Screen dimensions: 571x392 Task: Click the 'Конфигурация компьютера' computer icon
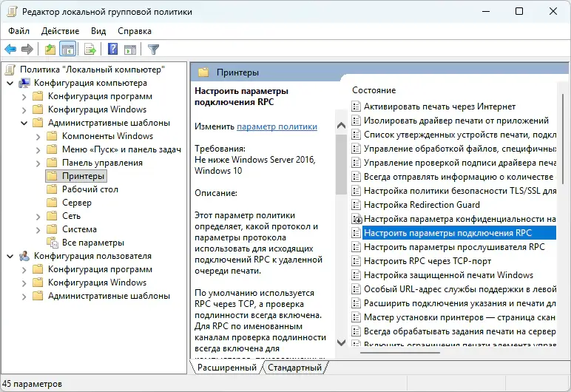[24, 83]
